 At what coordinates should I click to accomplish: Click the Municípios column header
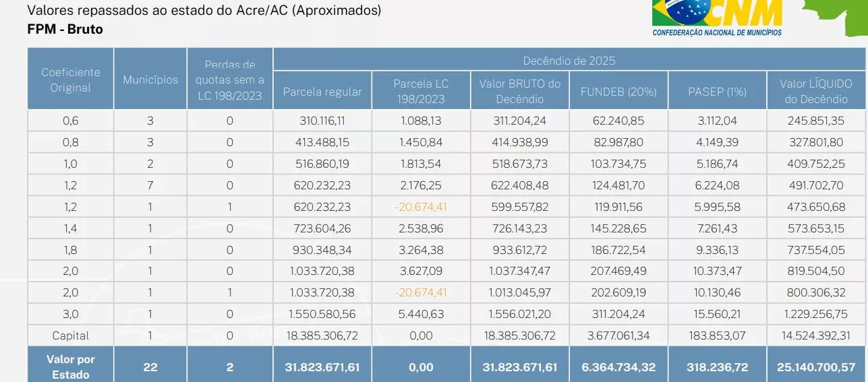coord(150,79)
